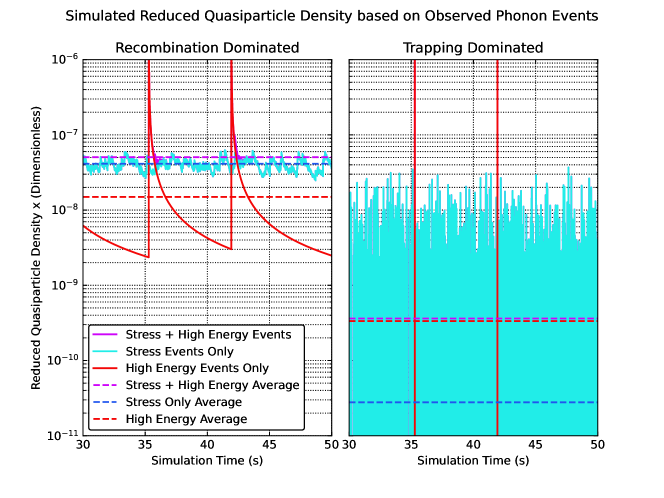The width and height of the screenshot is (664, 498).
Task: Click x-axis tick "45" of the Trapping plot
Action: [535, 445]
